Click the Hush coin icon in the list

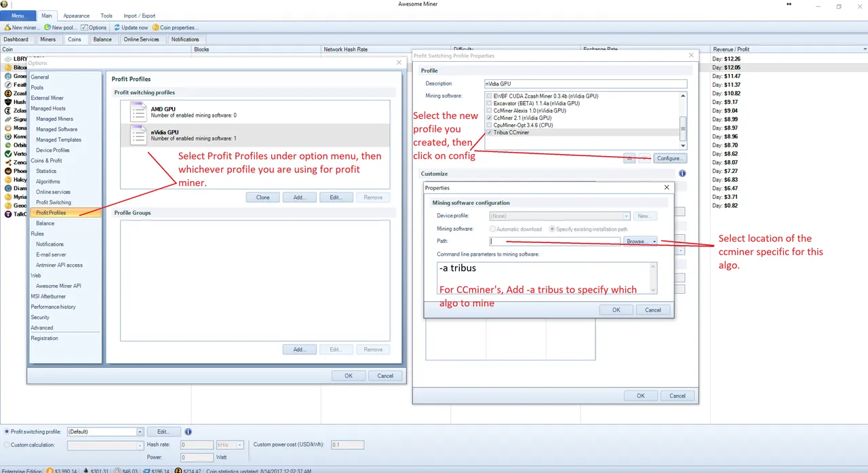[x=8, y=102]
